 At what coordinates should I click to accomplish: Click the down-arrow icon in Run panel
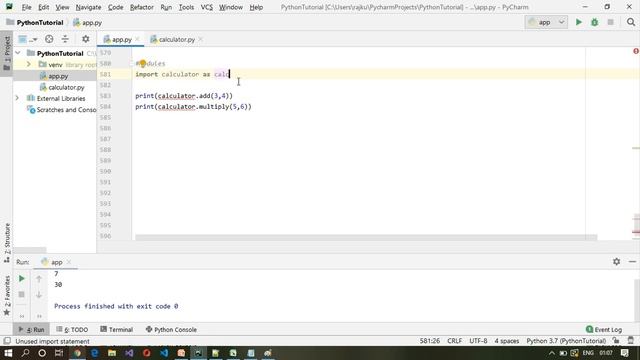click(x=39, y=294)
